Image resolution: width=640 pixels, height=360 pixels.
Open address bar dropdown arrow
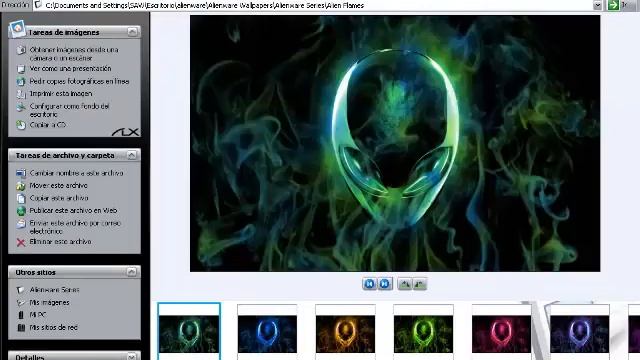coord(598,5)
